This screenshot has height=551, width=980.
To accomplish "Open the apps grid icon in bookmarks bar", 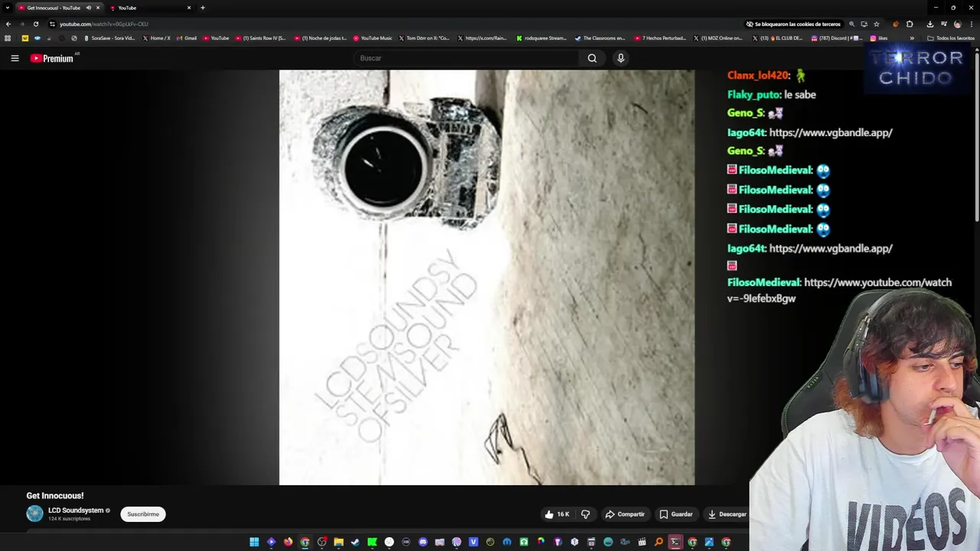I will pos(8,37).
